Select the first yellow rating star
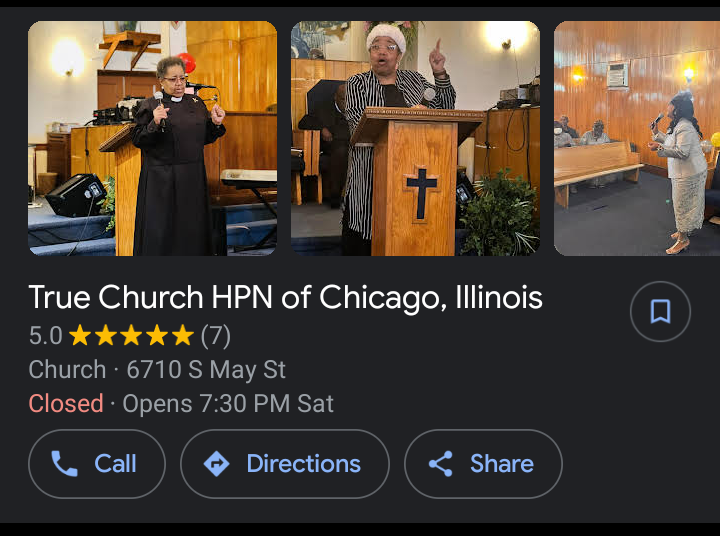Viewport: 720px width, 536px height. 80,335
